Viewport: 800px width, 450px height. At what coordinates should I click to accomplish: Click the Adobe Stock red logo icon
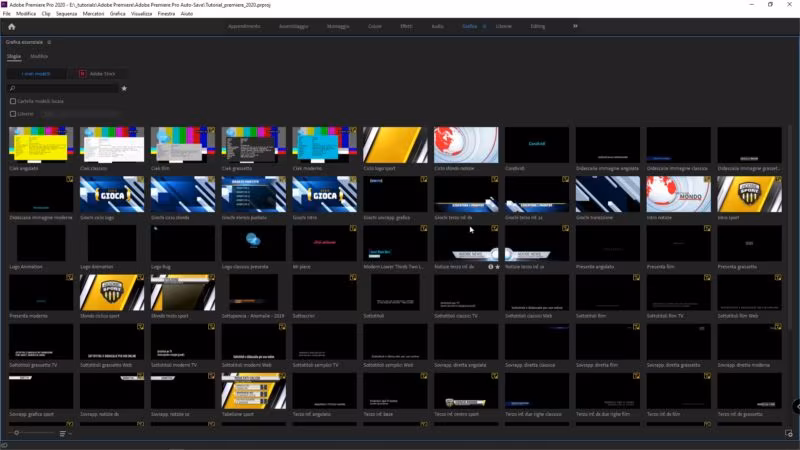[82, 74]
